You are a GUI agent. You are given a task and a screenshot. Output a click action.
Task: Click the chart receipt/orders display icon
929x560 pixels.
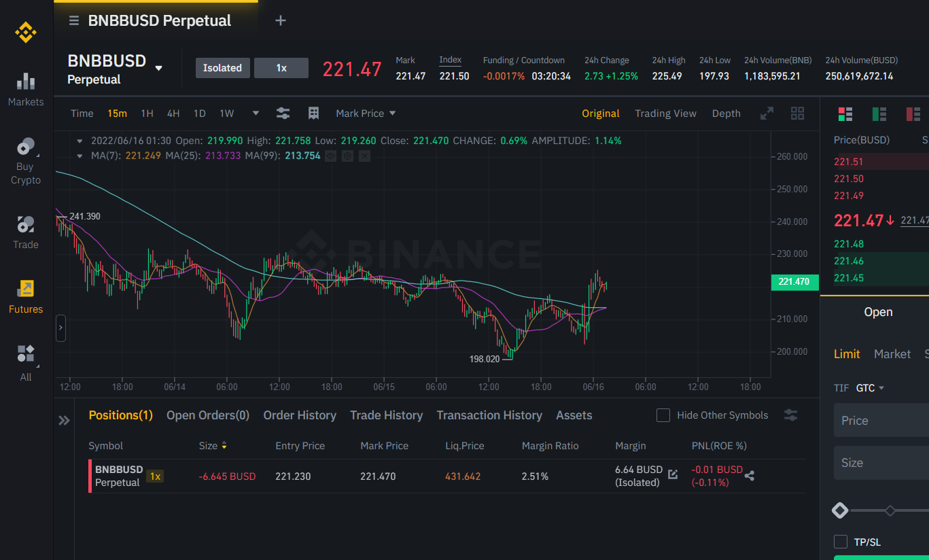pyautogui.click(x=313, y=113)
